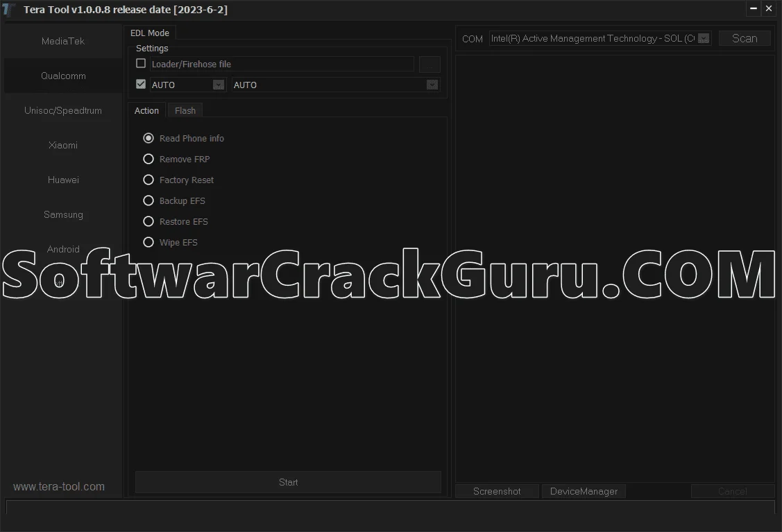This screenshot has height=532, width=782.
Task: Open the www.tera-tool.com link
Action: (x=59, y=487)
